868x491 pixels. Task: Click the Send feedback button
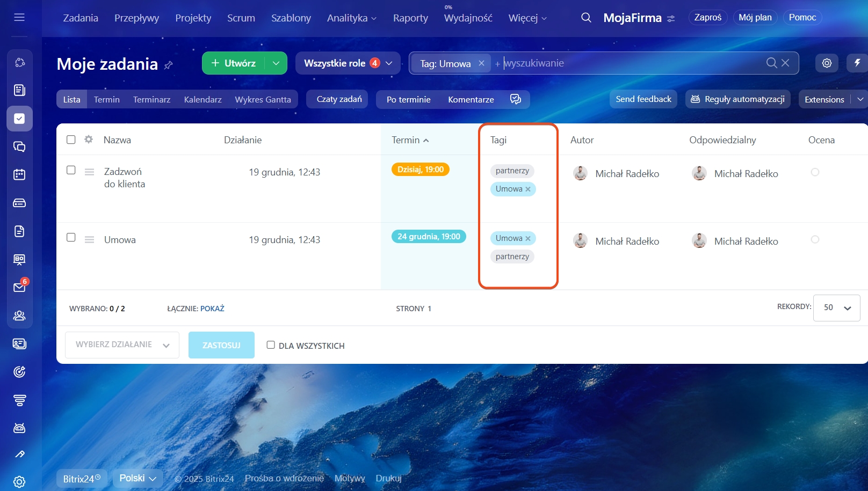[643, 99]
